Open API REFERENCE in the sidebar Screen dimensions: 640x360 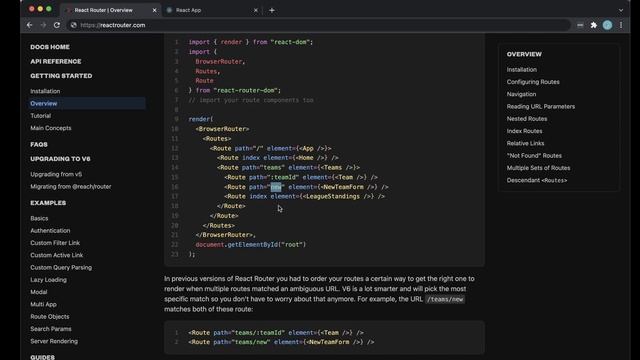56,61
